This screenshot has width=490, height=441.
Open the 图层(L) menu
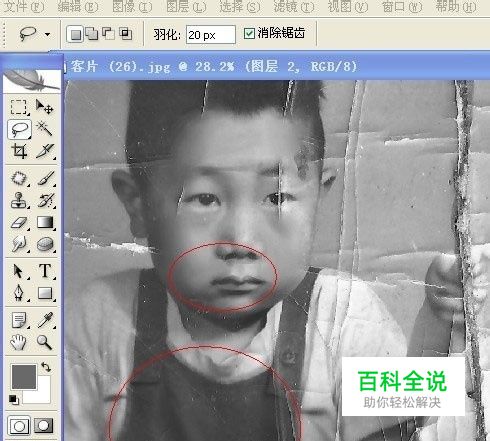click(186, 6)
